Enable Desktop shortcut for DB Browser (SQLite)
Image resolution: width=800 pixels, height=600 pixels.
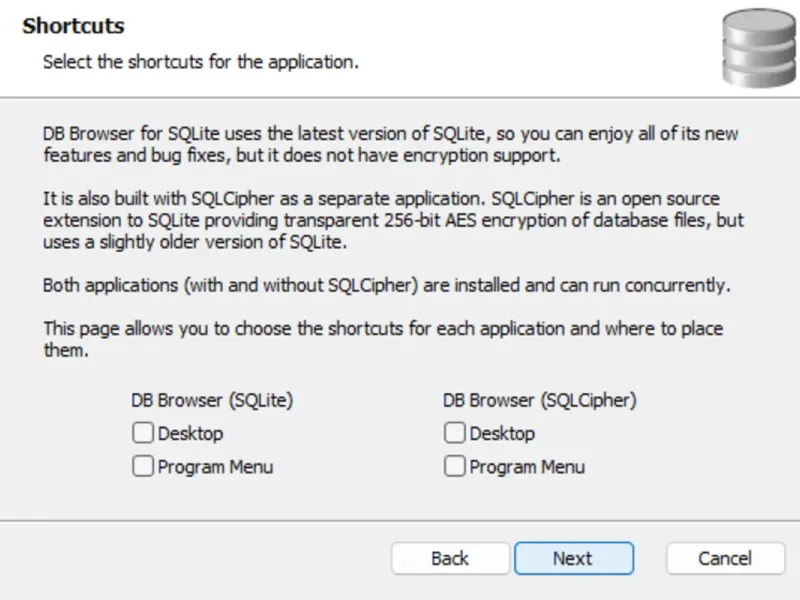[x=143, y=433]
